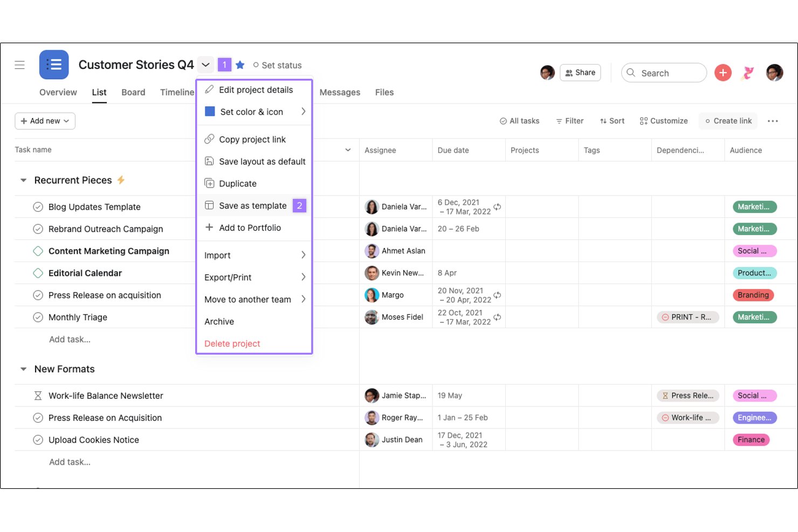
Task: Expand the Export/Print submenu
Action: (x=254, y=277)
